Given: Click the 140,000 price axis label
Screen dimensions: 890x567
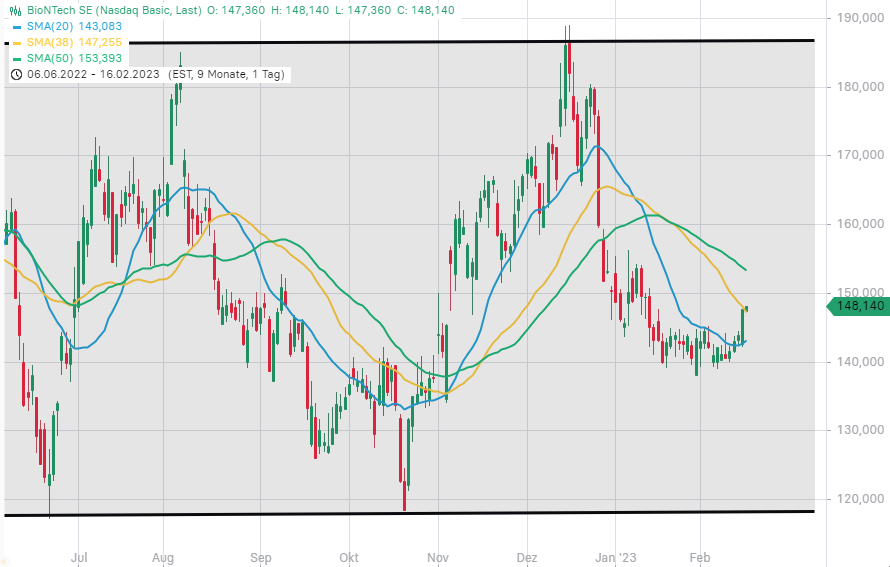Looking at the screenshot, I should [x=860, y=362].
